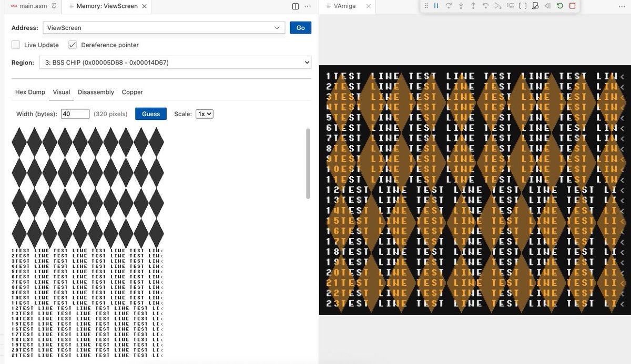631x364 pixels.
Task: Click the Region: label
Action: tap(23, 63)
